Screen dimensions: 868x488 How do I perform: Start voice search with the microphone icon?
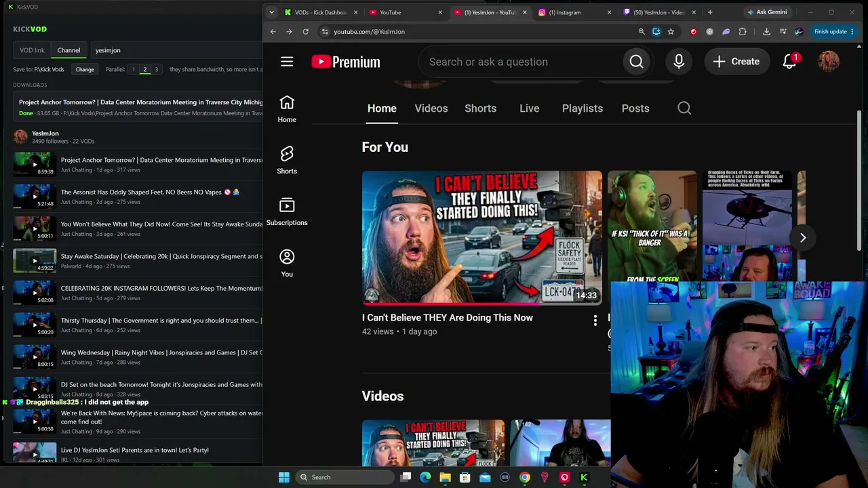point(679,62)
